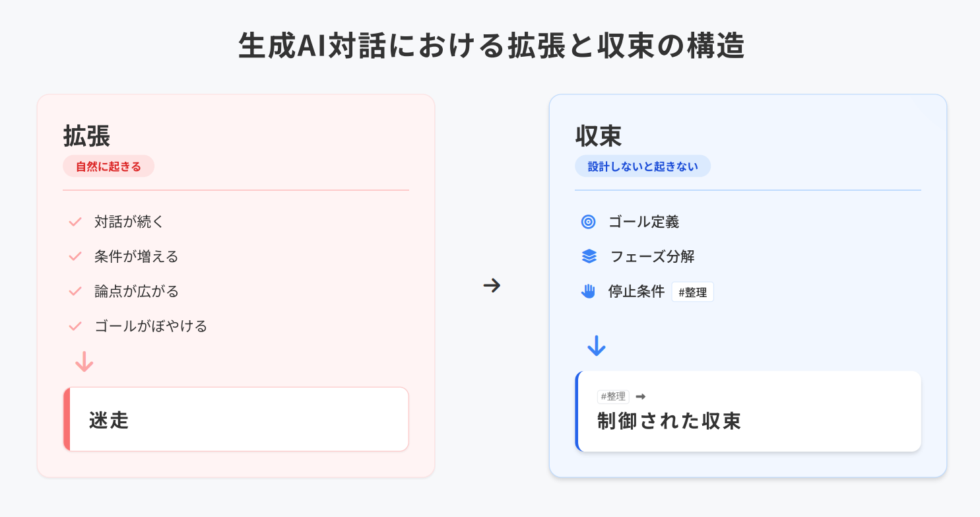This screenshot has width=980, height=517.
Task: Click the layers icon beside フェーズ分解
Action: pyautogui.click(x=589, y=256)
